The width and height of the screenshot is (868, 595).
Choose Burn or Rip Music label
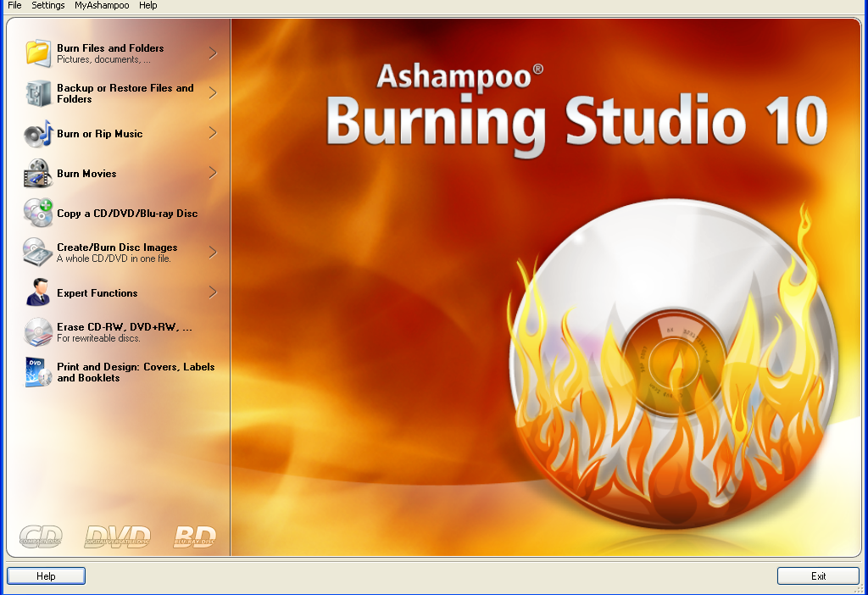click(100, 134)
